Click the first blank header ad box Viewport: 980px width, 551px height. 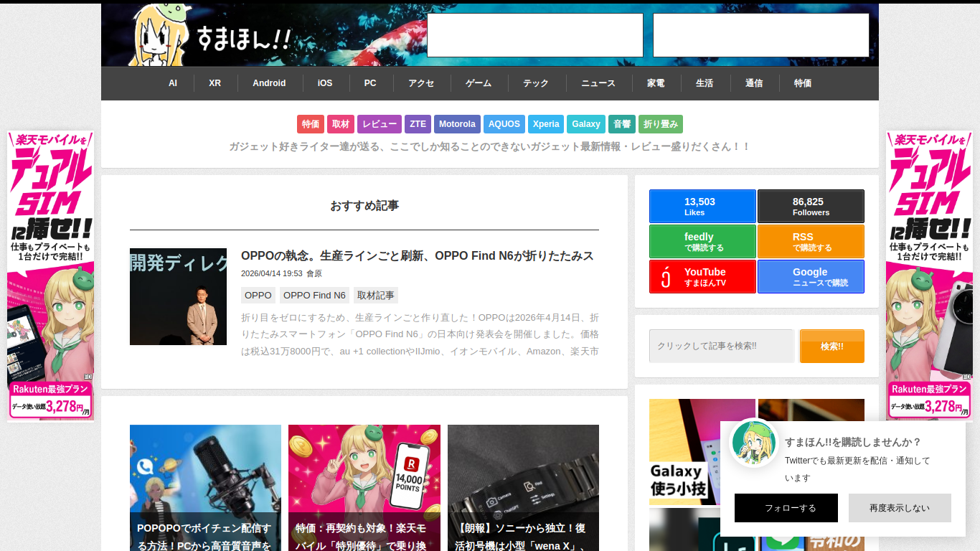click(x=535, y=35)
